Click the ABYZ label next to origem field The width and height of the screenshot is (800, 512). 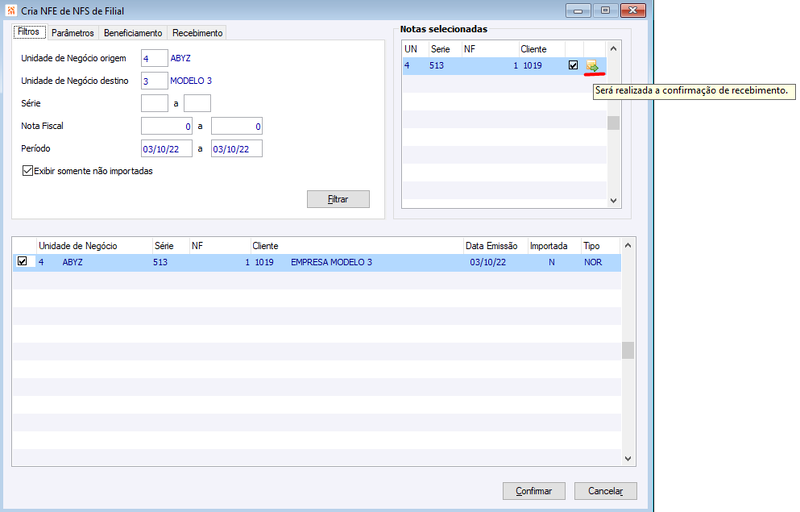(181, 58)
